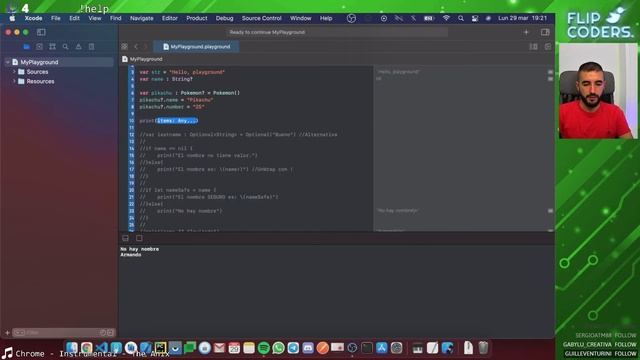Open the Issue navigator warning icon
The image size is (640, 360).
click(x=78, y=47)
